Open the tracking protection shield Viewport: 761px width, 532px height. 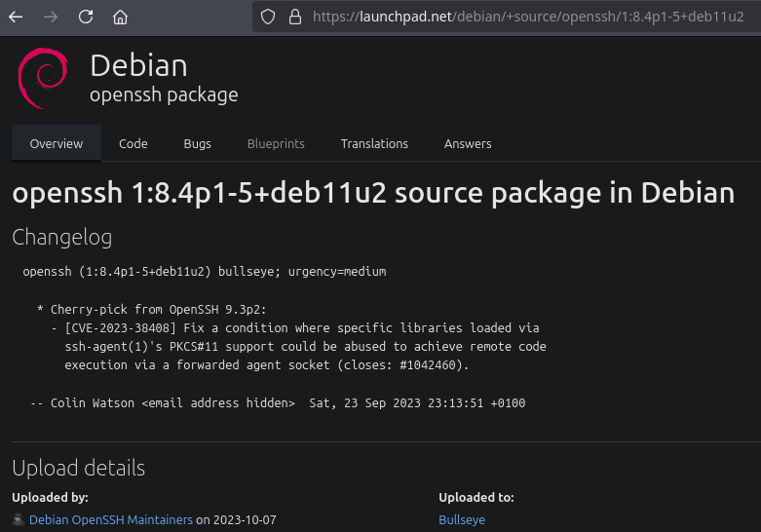(x=270, y=17)
